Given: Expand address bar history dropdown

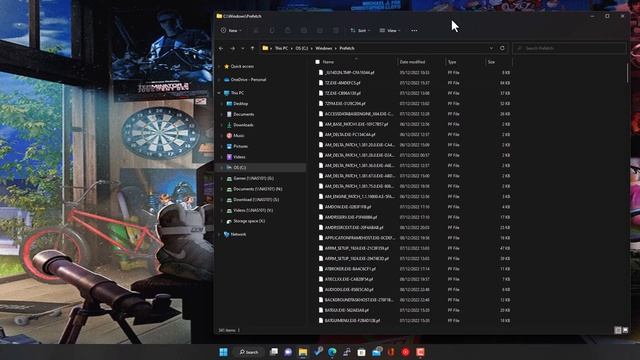Looking at the screenshot, I should [491, 48].
